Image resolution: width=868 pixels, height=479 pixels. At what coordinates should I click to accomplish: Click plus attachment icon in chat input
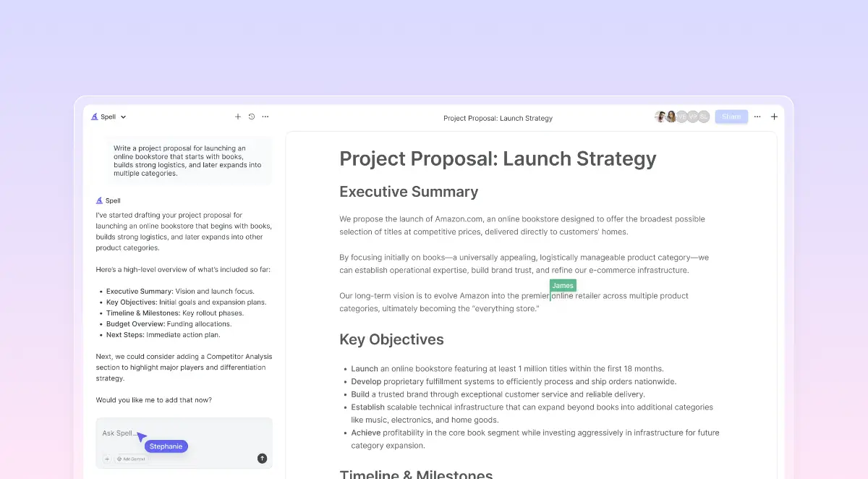(107, 459)
